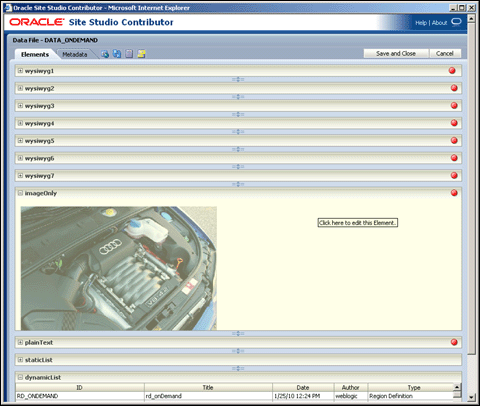The width and height of the screenshot is (480, 406).
Task: Click the two blue documents toolbar icon
Action: (117, 54)
